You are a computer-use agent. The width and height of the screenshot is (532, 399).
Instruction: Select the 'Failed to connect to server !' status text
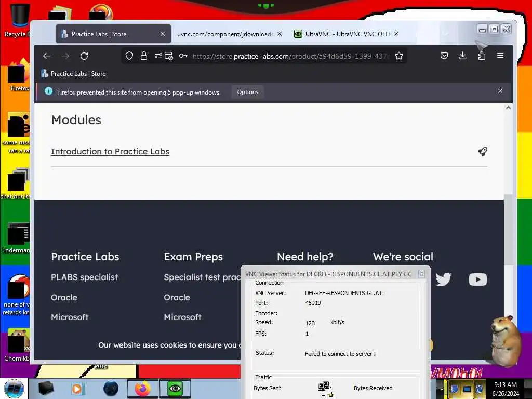pyautogui.click(x=340, y=353)
